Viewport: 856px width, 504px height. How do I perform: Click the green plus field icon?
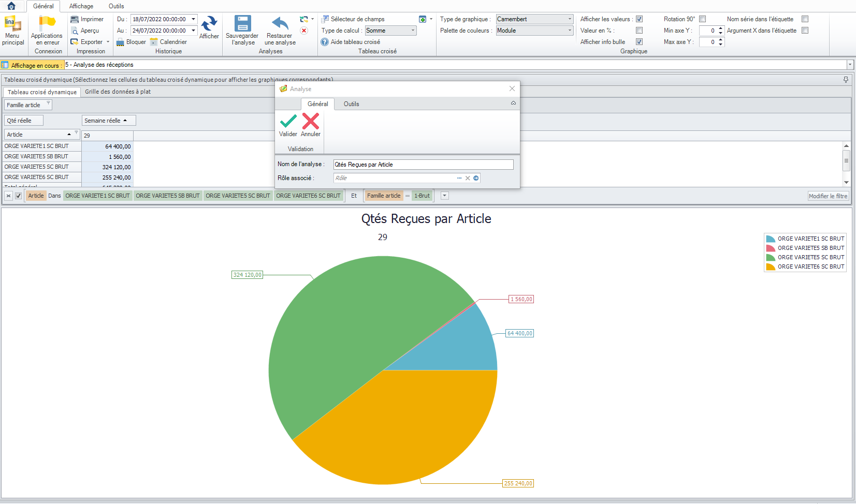pyautogui.click(x=423, y=19)
